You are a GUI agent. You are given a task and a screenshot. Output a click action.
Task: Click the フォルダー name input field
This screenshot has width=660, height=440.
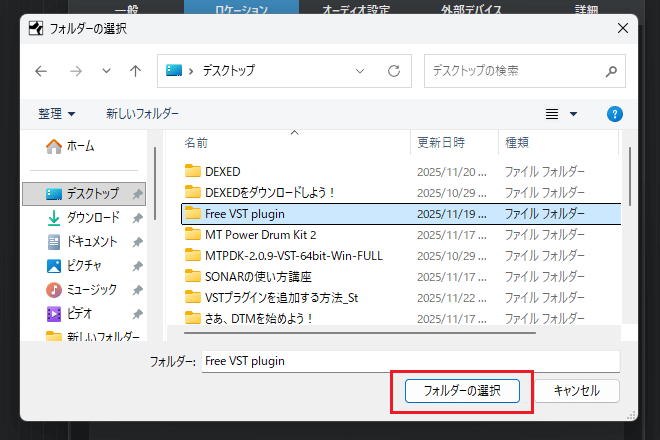click(x=410, y=360)
